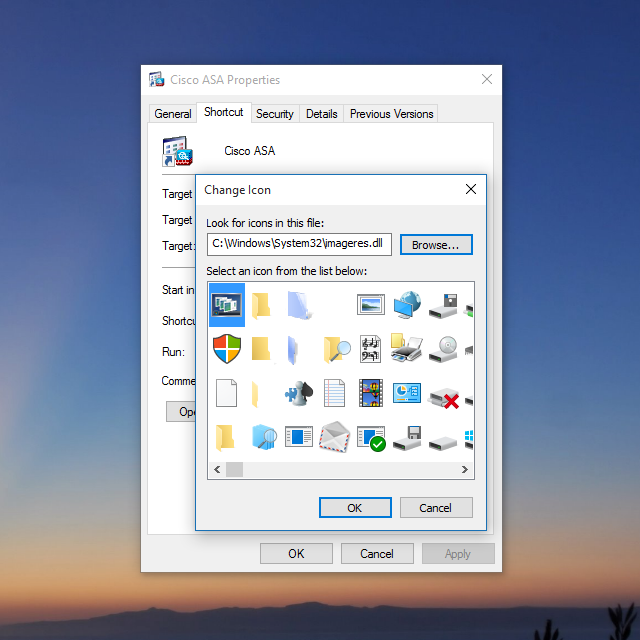This screenshot has width=640, height=640.
Task: Click the 'Select an icon from the list below:' label
Action: tap(287, 271)
